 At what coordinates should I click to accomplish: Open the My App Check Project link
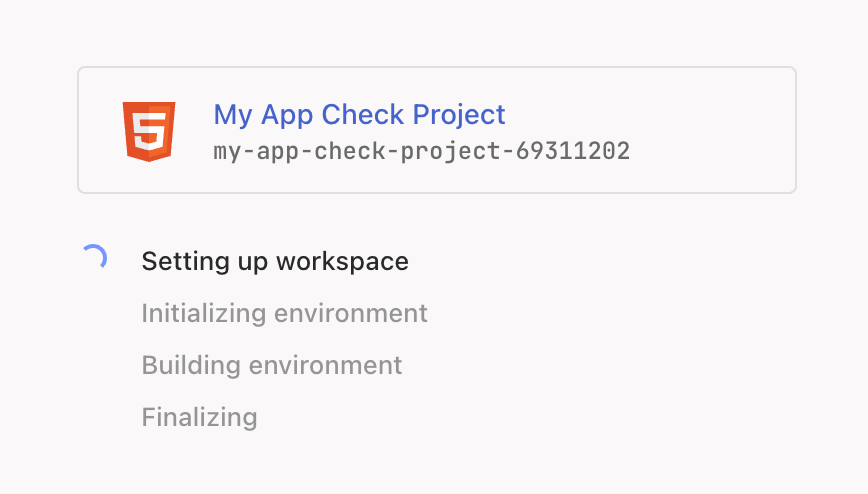pyautogui.click(x=359, y=114)
